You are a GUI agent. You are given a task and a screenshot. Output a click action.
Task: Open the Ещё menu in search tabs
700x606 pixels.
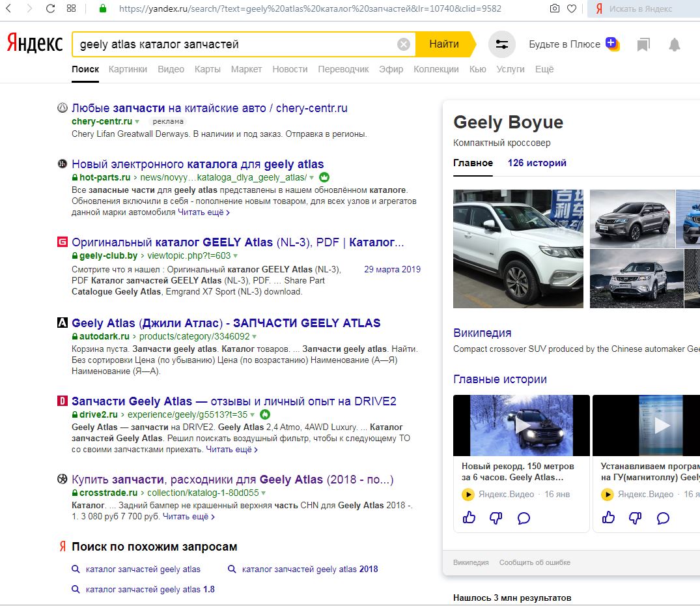point(544,69)
